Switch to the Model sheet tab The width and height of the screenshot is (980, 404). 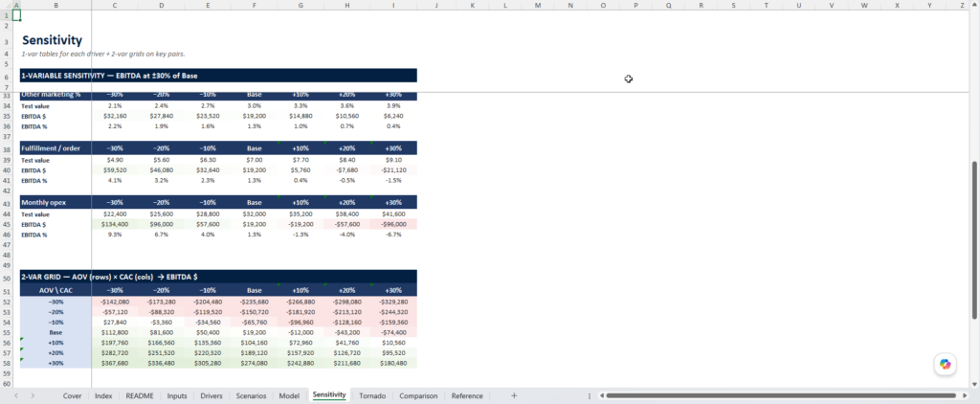(289, 396)
